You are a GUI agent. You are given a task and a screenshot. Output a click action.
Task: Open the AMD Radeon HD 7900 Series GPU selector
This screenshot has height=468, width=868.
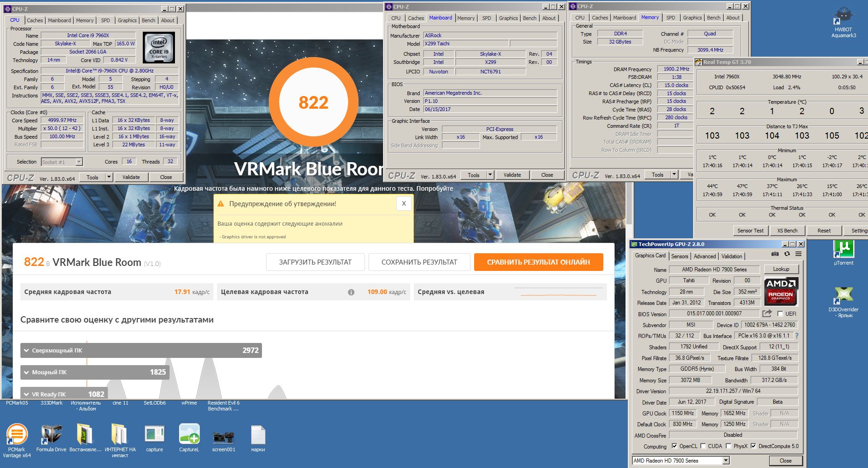[681, 460]
